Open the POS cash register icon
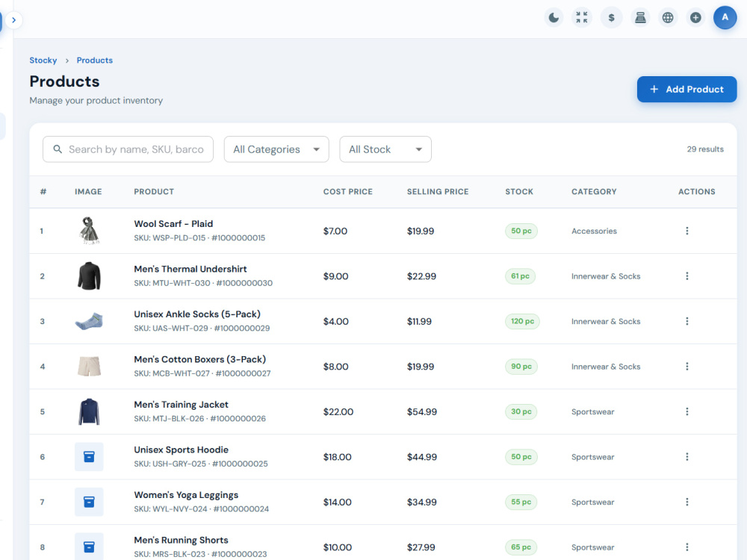Viewport: 747px width, 560px height. pos(640,18)
